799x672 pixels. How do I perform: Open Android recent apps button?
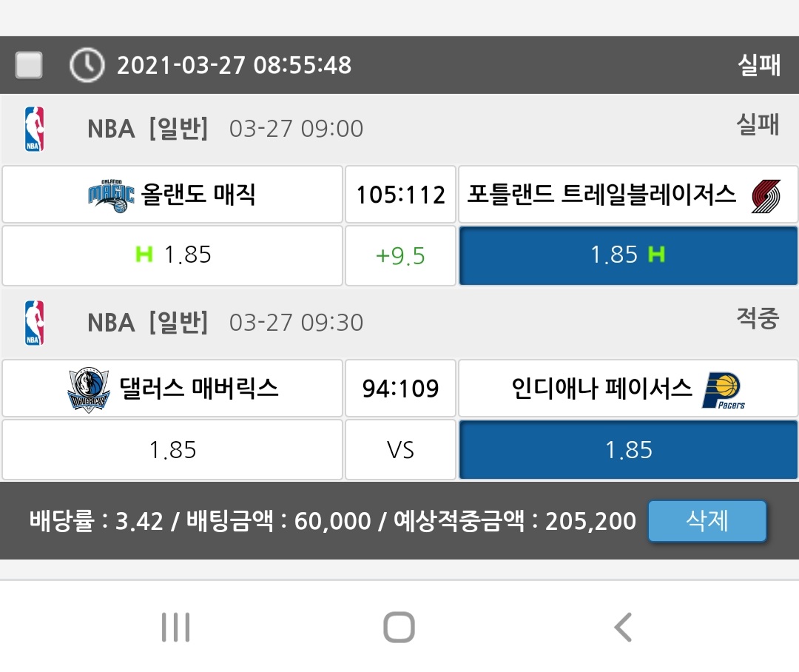[175, 628]
